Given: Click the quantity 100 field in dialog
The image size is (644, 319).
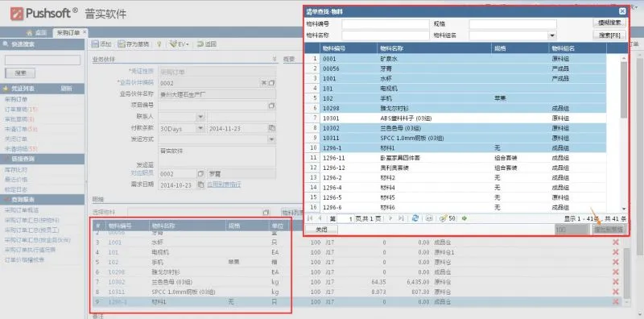Looking at the screenshot, I should click(x=572, y=230).
